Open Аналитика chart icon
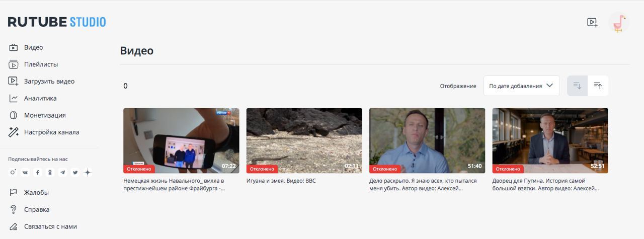 pos(14,98)
